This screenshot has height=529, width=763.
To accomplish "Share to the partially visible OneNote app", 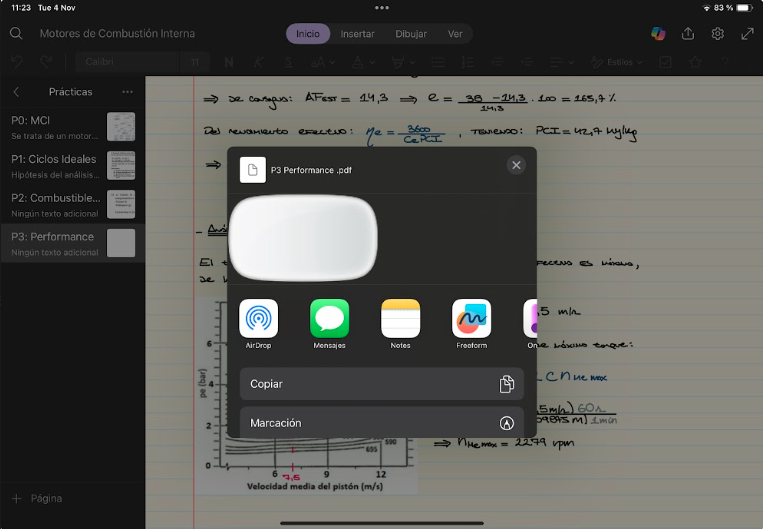I will 530,324.
